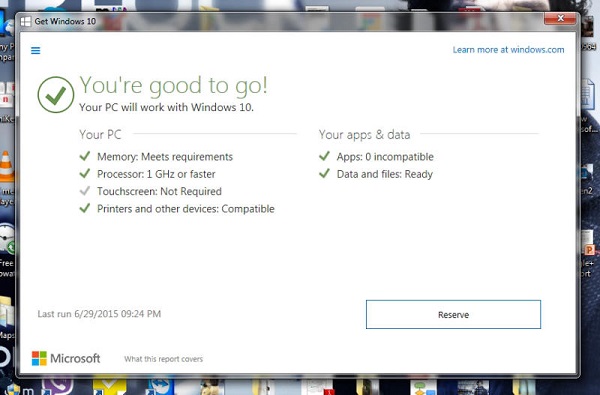Click checkmark beside Apps: 0 incompatible
Viewport: 600px width, 395px height.
(324, 156)
